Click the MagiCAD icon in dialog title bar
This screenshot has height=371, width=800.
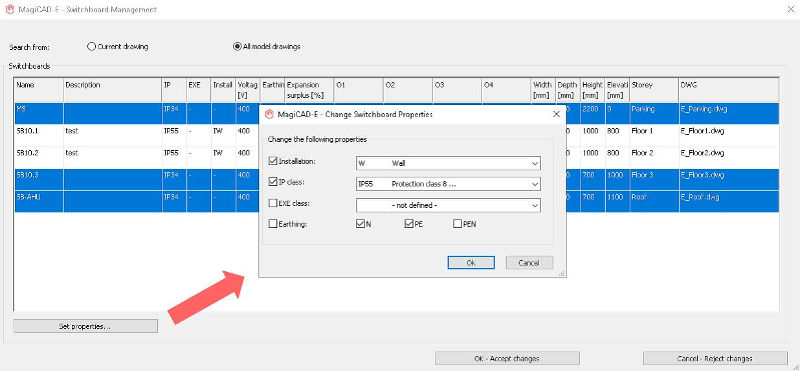tap(269, 114)
